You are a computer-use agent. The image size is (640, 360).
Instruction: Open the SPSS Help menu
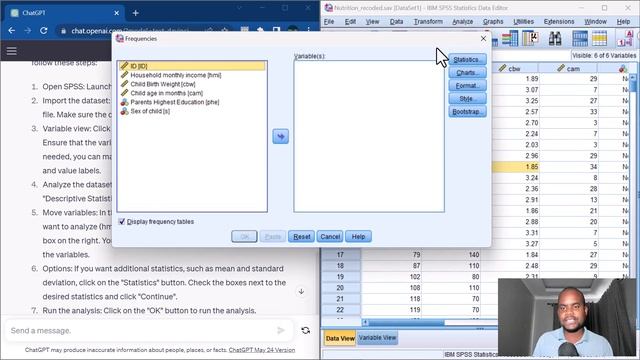coord(623,22)
